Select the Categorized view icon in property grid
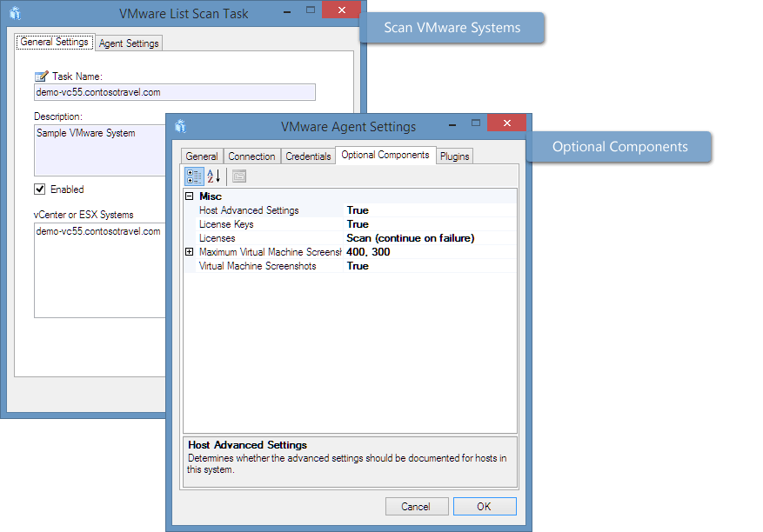This screenshot has width=763, height=532. (193, 176)
